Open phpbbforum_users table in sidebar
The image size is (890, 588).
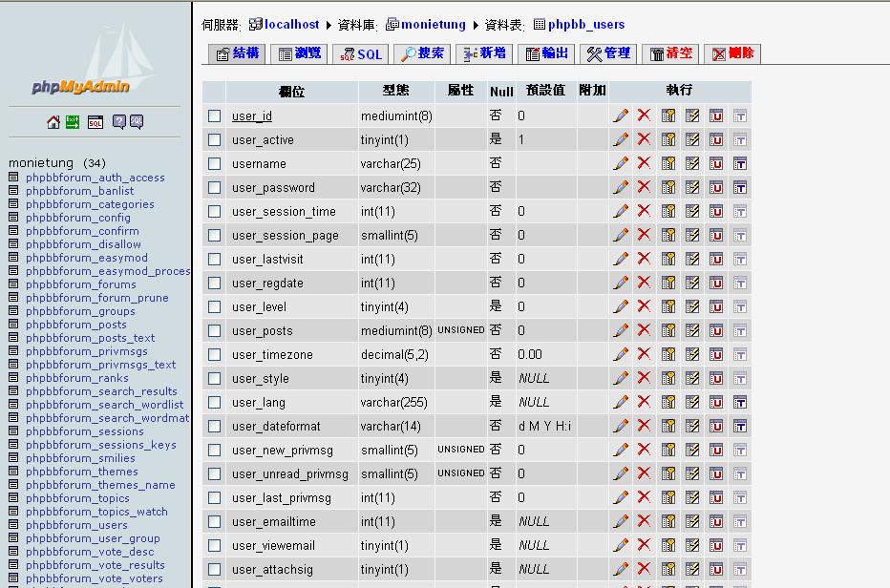pos(76,525)
